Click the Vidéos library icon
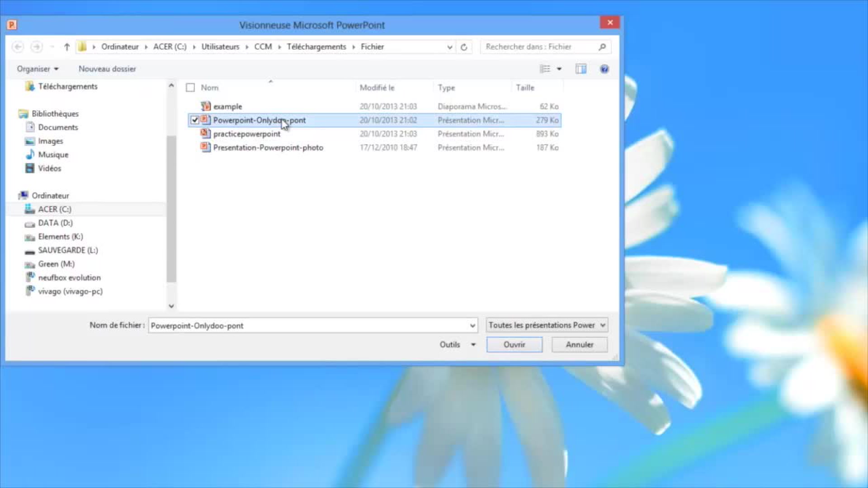The image size is (868, 488). pos(30,168)
